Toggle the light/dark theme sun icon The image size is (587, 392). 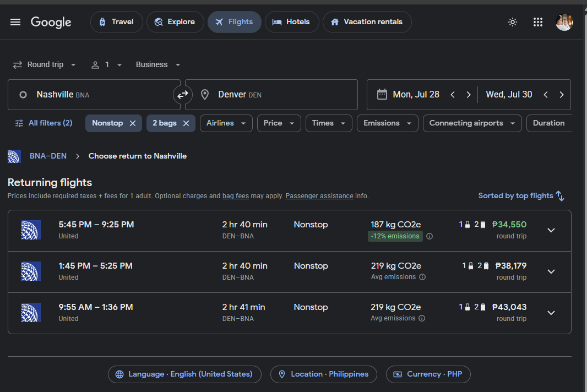click(x=513, y=22)
